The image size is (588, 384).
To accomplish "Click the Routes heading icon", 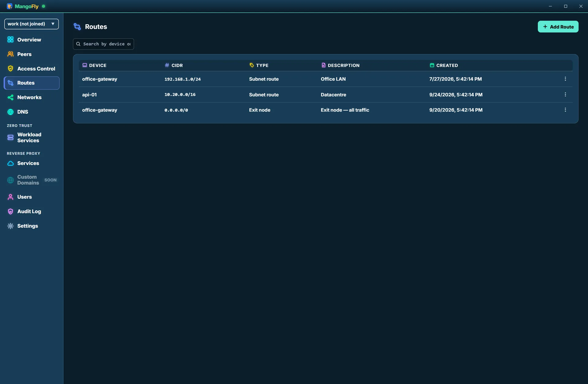I will (77, 27).
